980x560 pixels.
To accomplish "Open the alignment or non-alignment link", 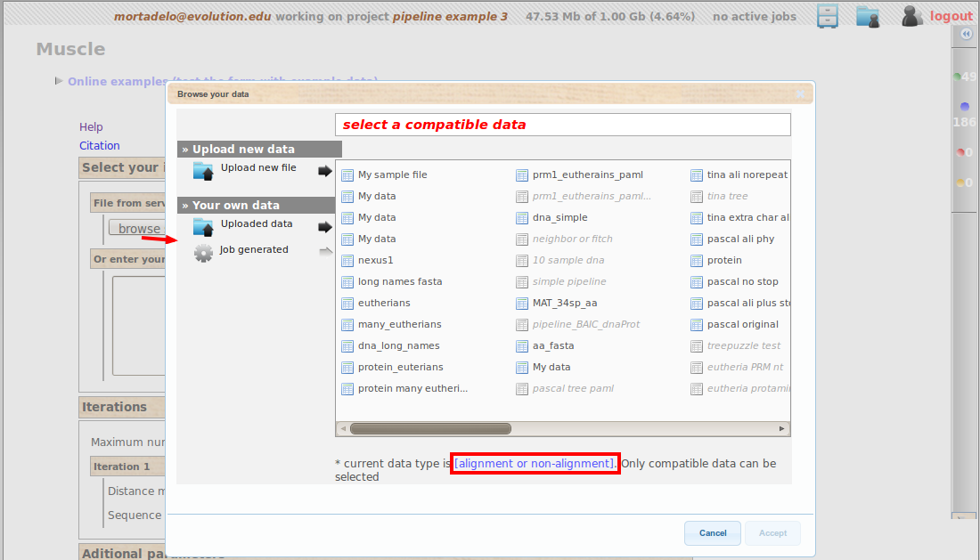I will pyautogui.click(x=535, y=463).
